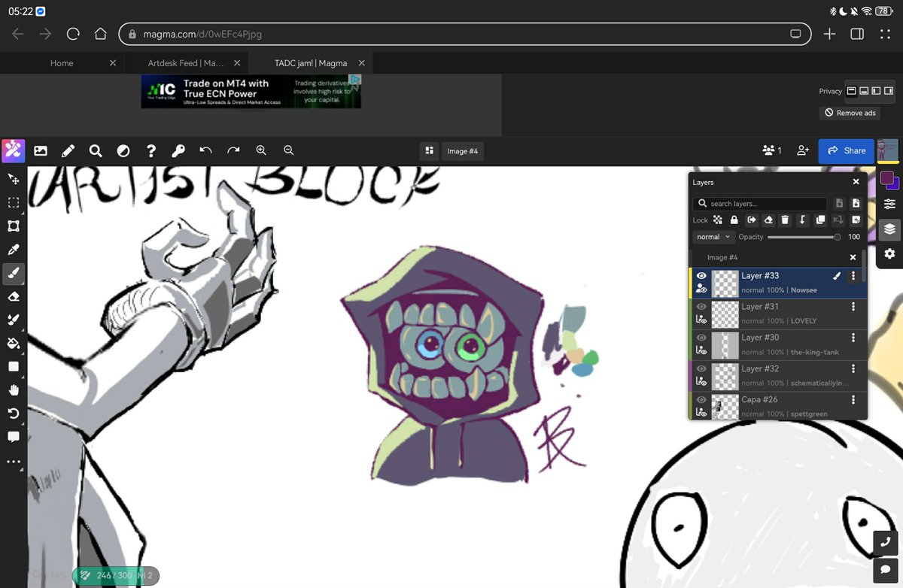Click the clear layer eraser icon
The width and height of the screenshot is (903, 588).
pyautogui.click(x=768, y=220)
